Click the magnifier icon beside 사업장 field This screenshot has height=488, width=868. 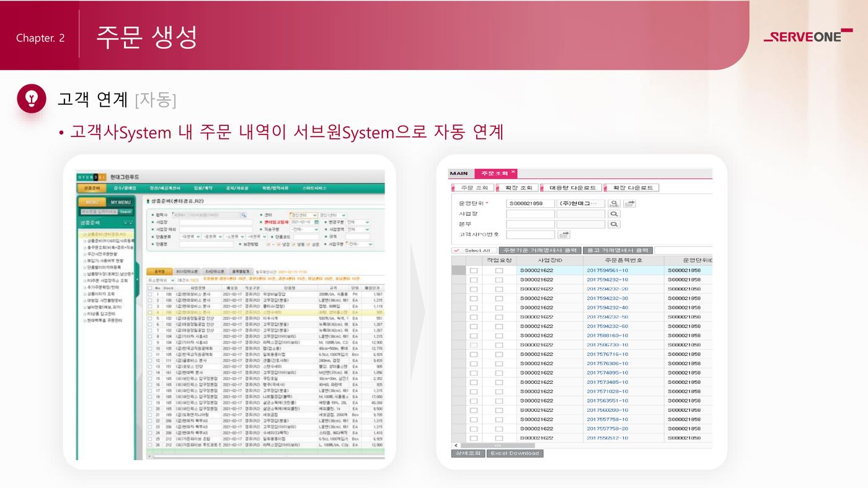614,214
